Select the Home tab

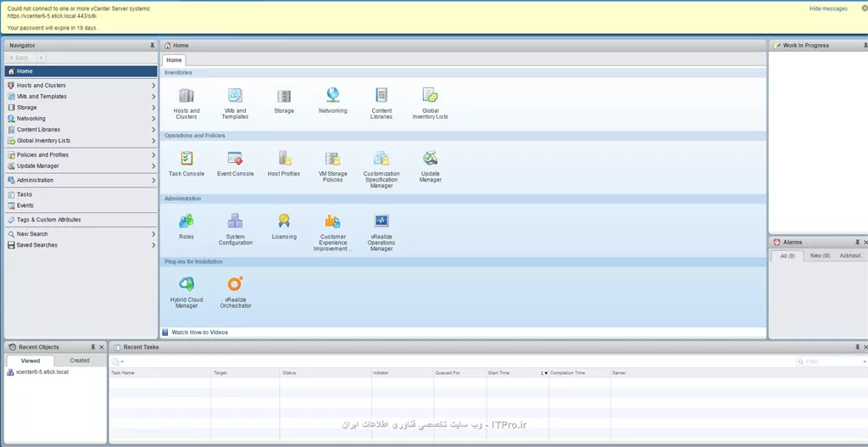coord(174,60)
